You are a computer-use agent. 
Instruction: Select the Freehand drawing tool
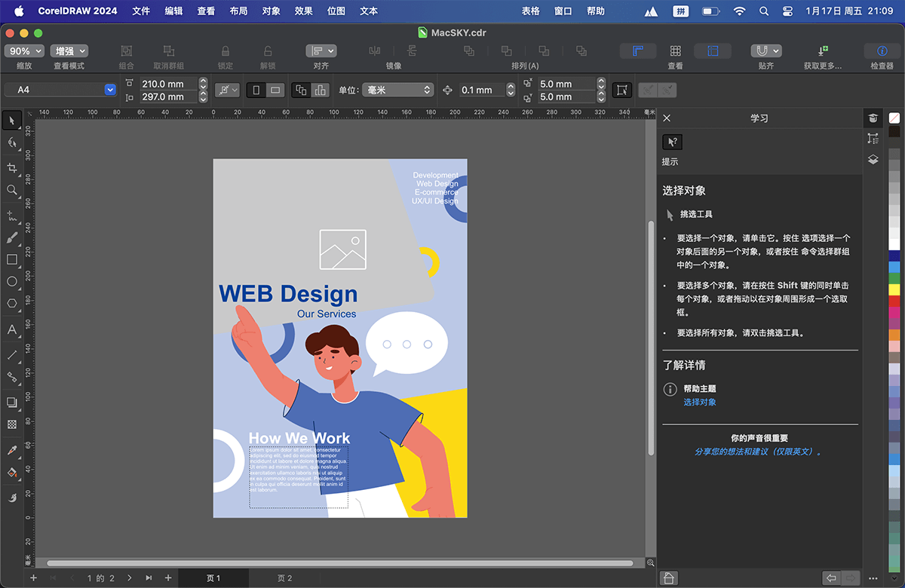point(12,216)
